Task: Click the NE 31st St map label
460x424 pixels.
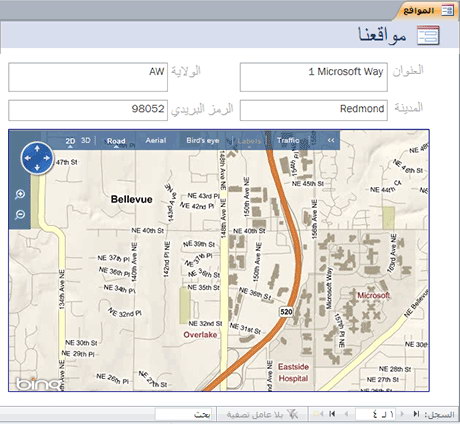Action: [x=245, y=328]
